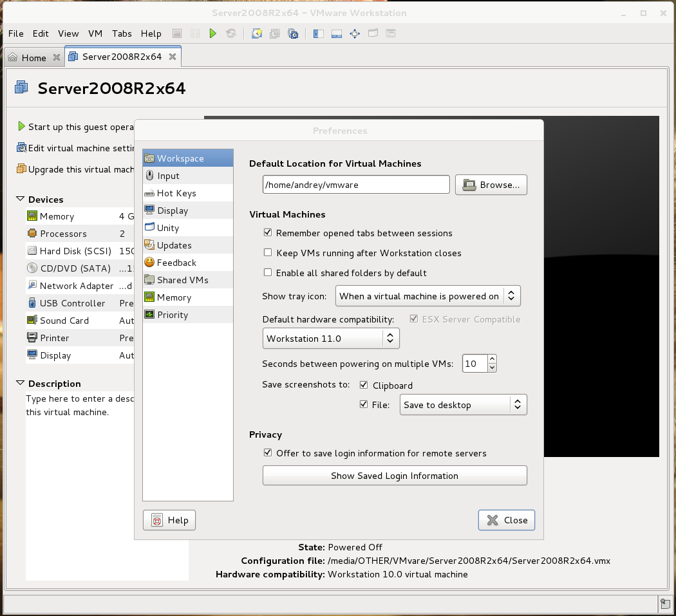Open the File menu

coord(16,33)
